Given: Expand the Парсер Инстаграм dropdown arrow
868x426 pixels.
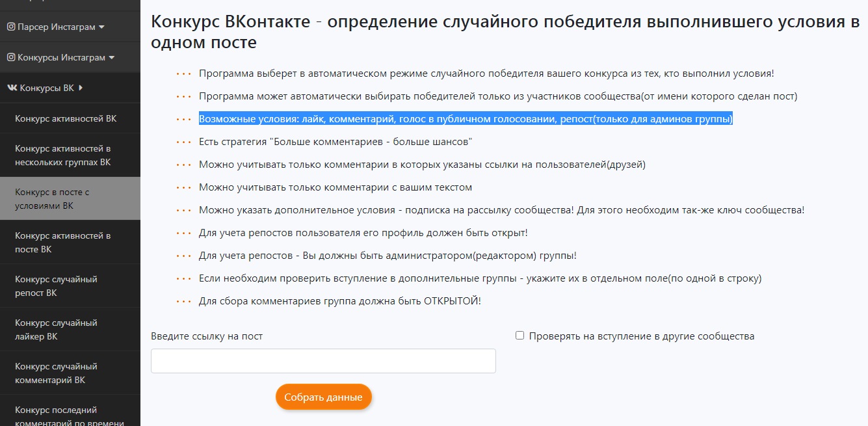Looking at the screenshot, I should 101,27.
